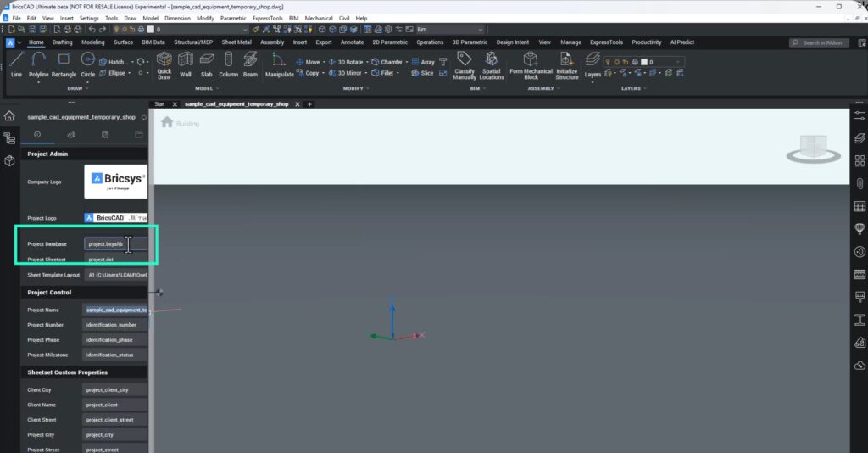Select the Circle tool
This screenshot has width=868, height=453.
point(87,64)
